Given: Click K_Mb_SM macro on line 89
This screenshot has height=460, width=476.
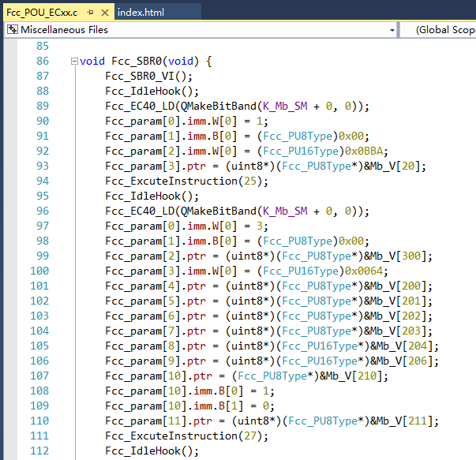Looking at the screenshot, I should tap(285, 107).
